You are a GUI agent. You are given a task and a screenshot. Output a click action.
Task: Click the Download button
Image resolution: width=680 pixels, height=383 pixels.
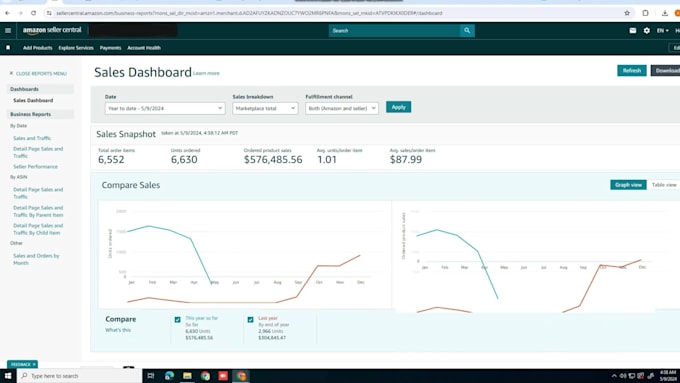pyautogui.click(x=666, y=70)
